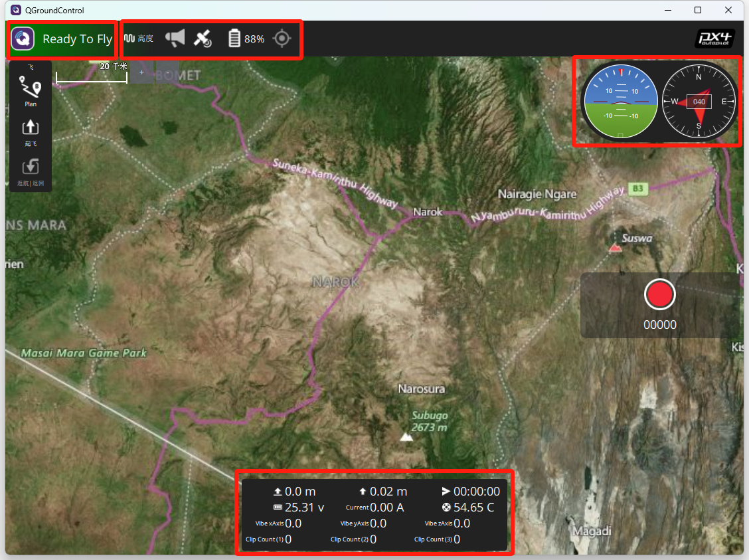Viewport: 749px width, 560px height.
Task: Select the 起飞 takeoff tool
Action: [x=31, y=132]
